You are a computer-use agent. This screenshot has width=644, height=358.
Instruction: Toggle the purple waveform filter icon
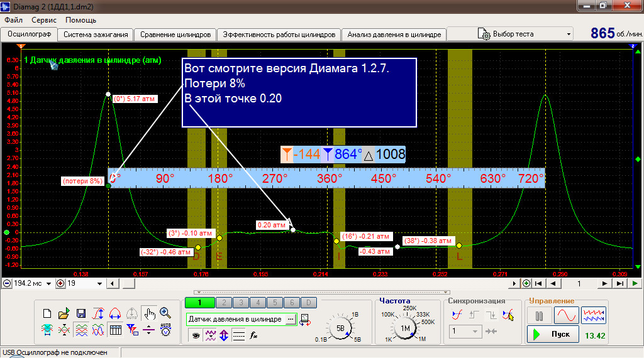(x=210, y=335)
